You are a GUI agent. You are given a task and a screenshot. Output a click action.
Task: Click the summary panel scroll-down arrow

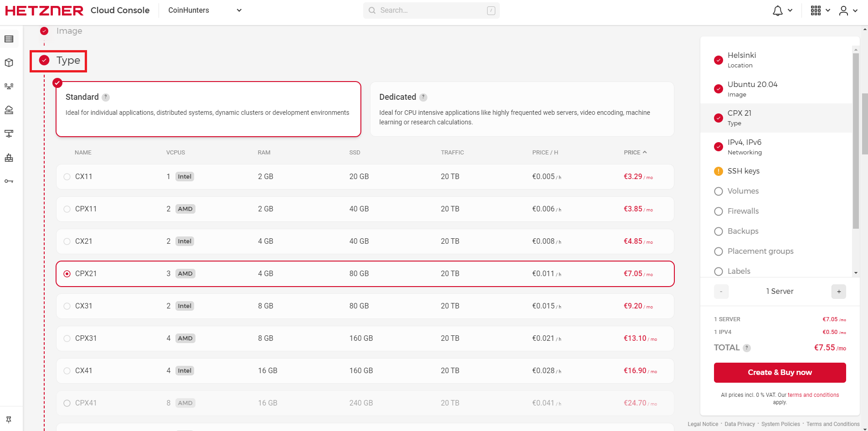(856, 273)
